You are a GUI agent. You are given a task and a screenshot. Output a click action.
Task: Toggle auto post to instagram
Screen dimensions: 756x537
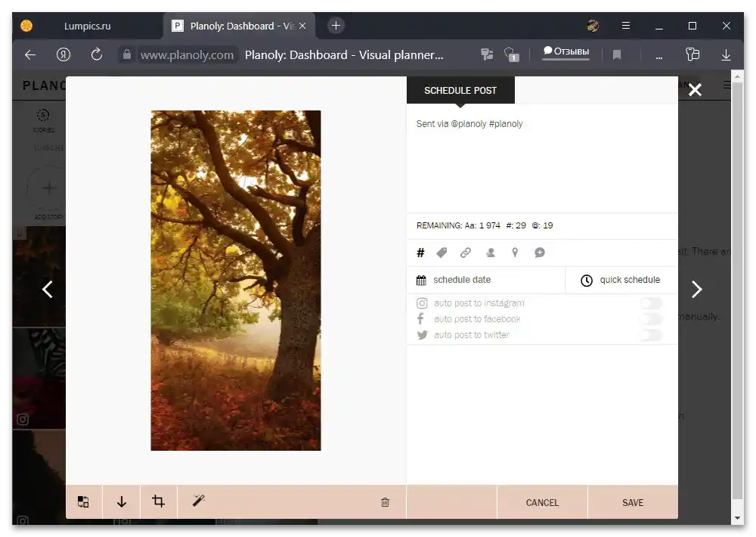coord(651,303)
